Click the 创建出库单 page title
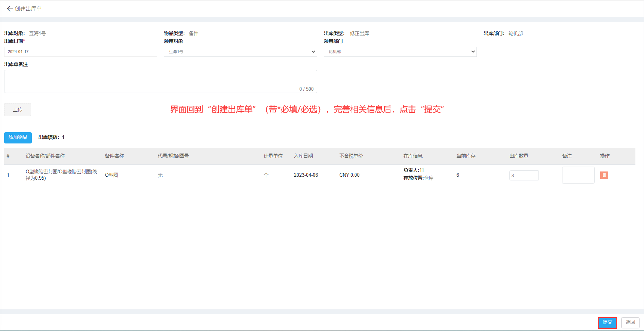 coord(28,9)
